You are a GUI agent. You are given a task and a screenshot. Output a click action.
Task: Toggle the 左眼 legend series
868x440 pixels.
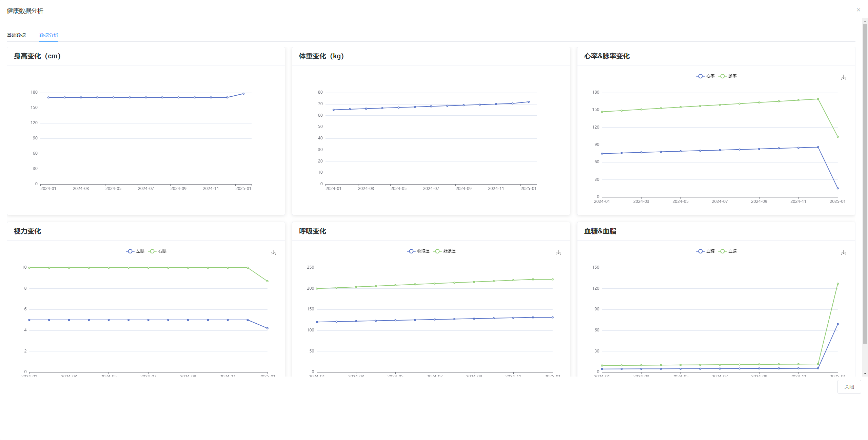point(135,251)
